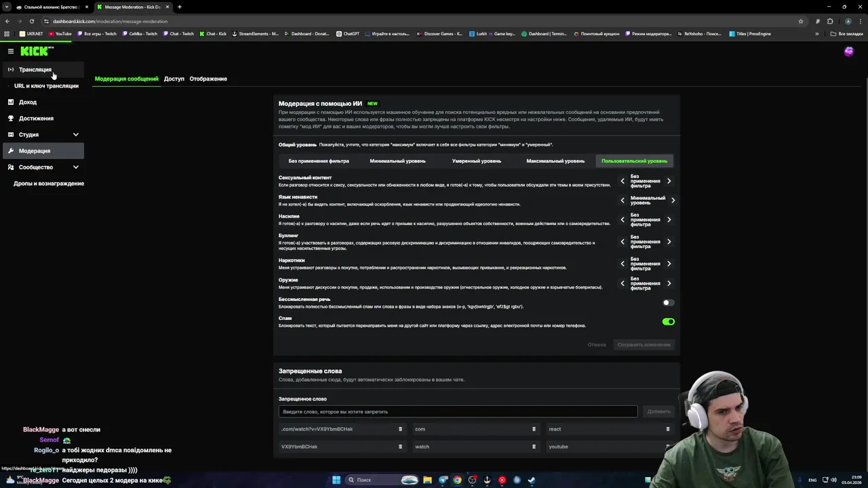The width and height of the screenshot is (868, 488).
Task: Switch to Доступ tab
Action: pos(174,79)
